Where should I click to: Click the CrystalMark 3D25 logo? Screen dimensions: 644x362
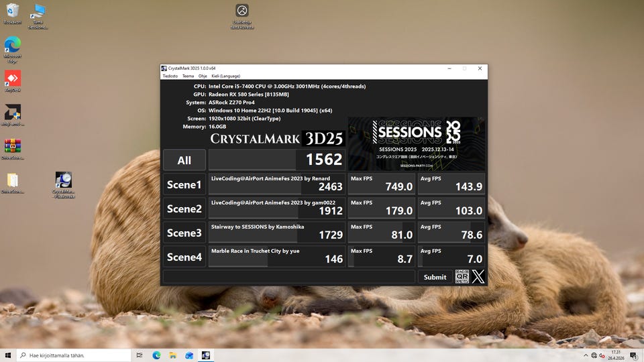(x=277, y=139)
